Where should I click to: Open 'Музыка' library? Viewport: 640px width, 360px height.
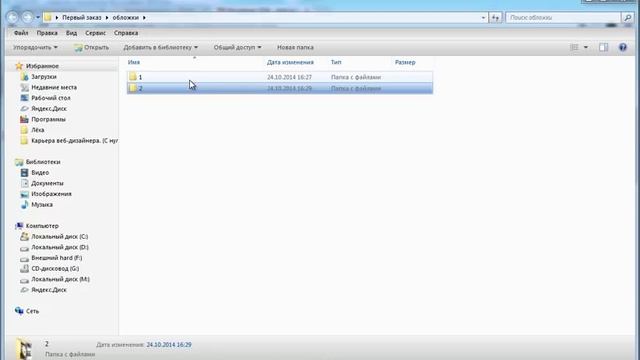pos(42,204)
